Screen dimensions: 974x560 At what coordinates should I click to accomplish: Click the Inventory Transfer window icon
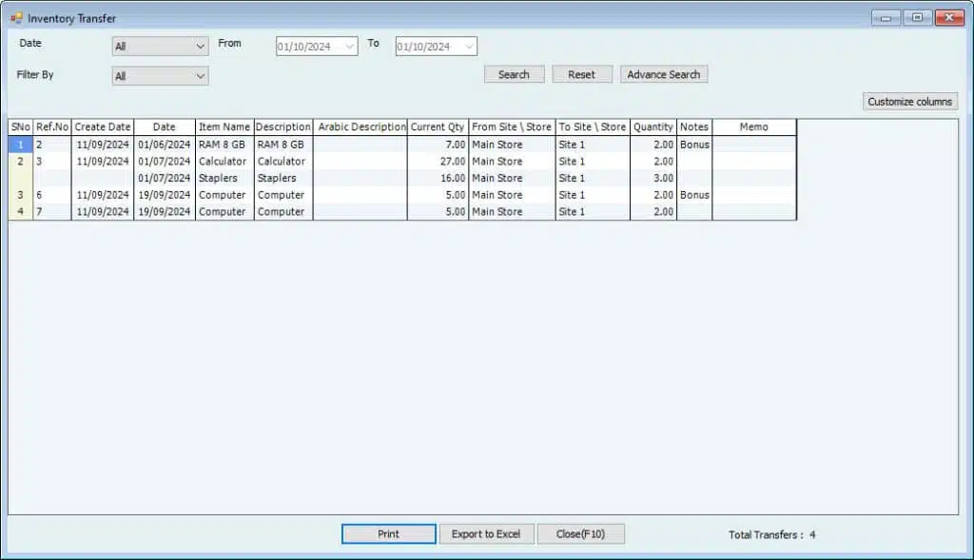16,19
